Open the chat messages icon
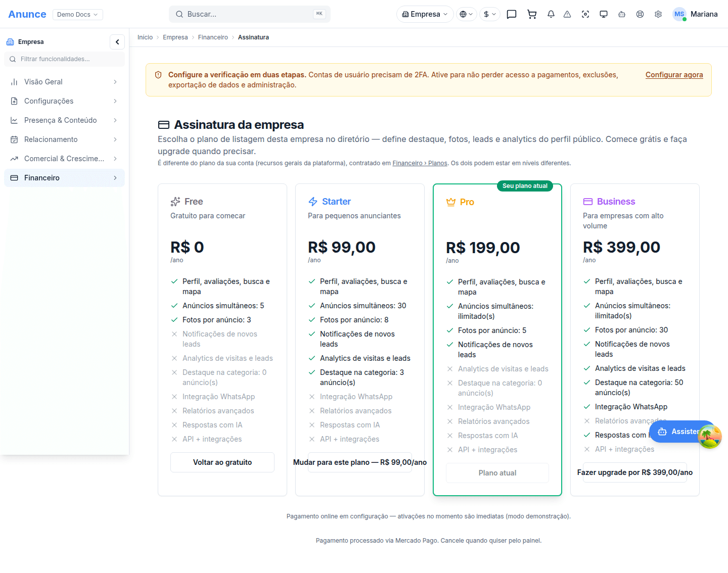The image size is (728, 573). click(x=512, y=14)
